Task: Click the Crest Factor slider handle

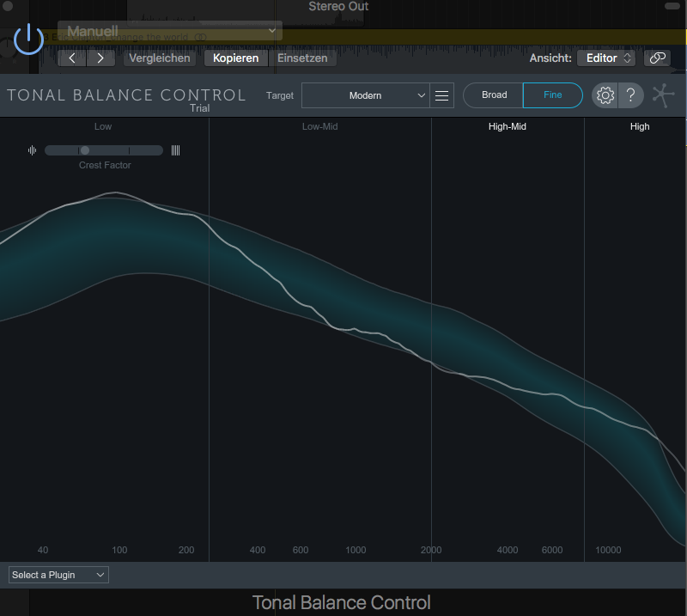Action: click(x=85, y=150)
